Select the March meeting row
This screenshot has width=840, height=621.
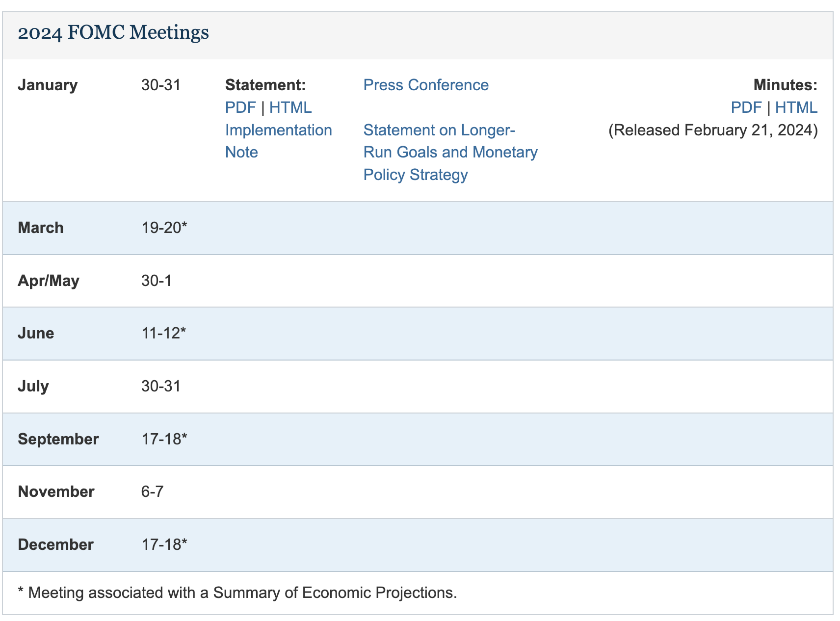click(41, 228)
